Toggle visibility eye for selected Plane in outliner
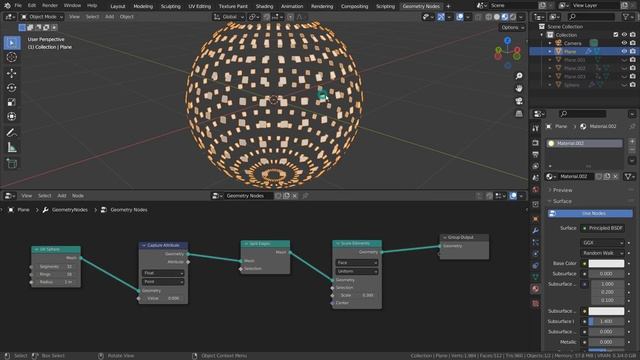Image resolution: width=640 pixels, height=360 pixels. coord(624,51)
